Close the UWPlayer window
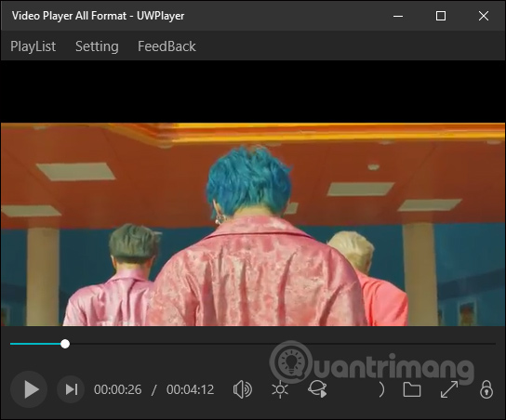 coord(484,16)
